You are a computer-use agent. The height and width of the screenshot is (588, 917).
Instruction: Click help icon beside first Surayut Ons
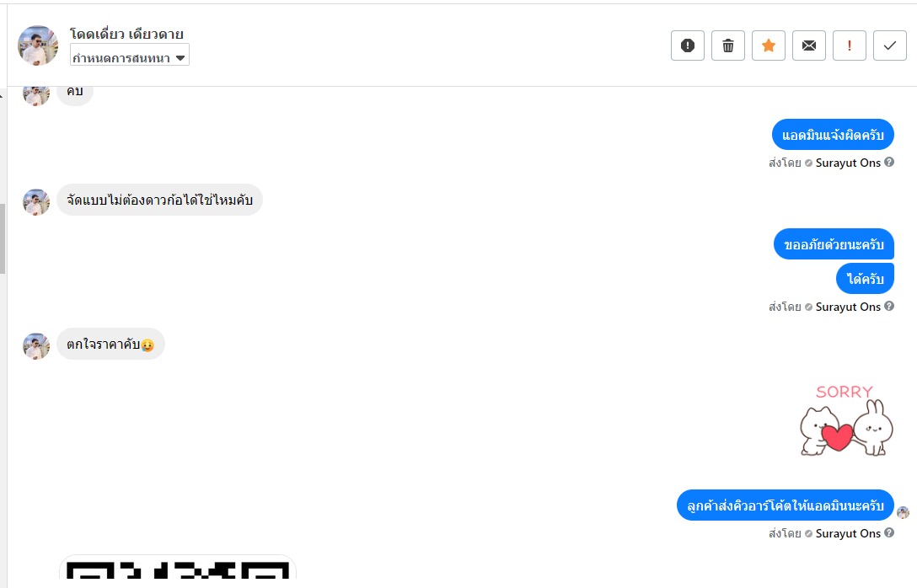[889, 163]
